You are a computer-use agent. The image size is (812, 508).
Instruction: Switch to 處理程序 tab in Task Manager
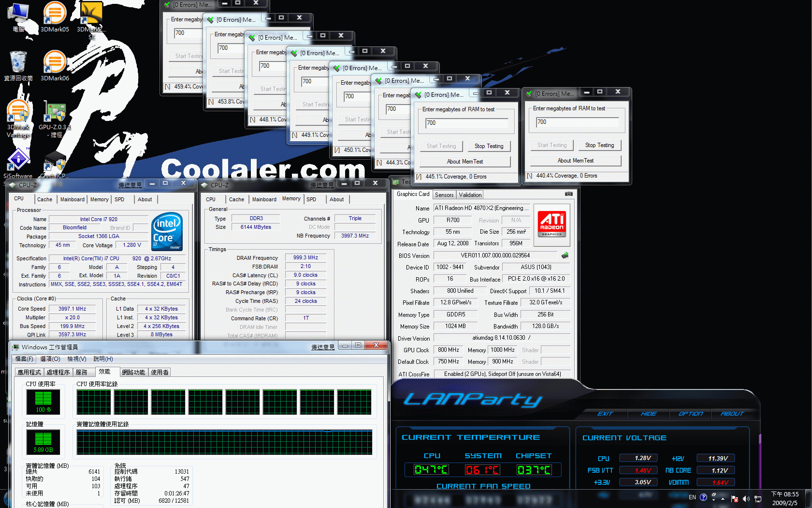[x=58, y=372]
